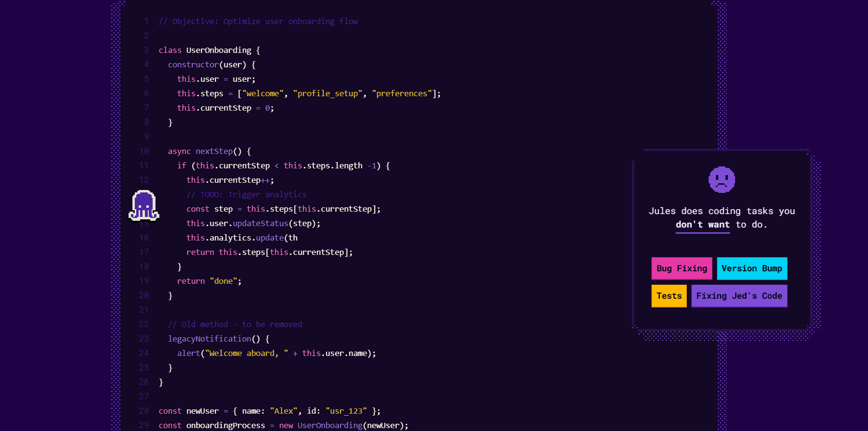Click the "this.currentStep = 0;" line

(x=225, y=108)
